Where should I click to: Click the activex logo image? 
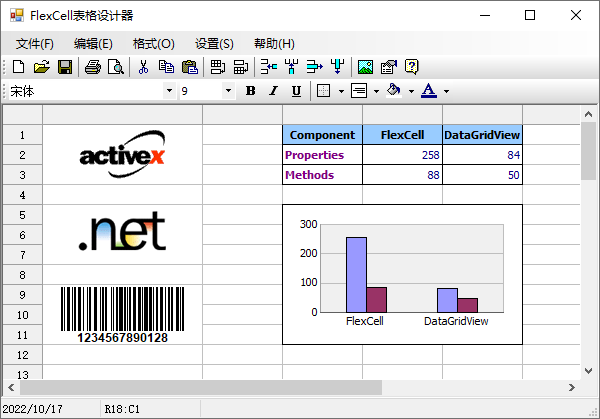(122, 154)
